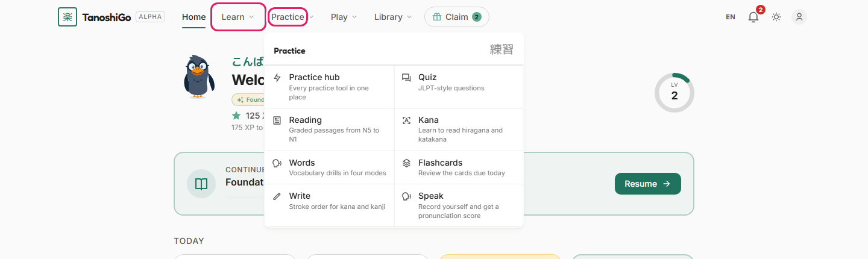Click the Reading document icon
This screenshot has height=259, width=868.
277,120
